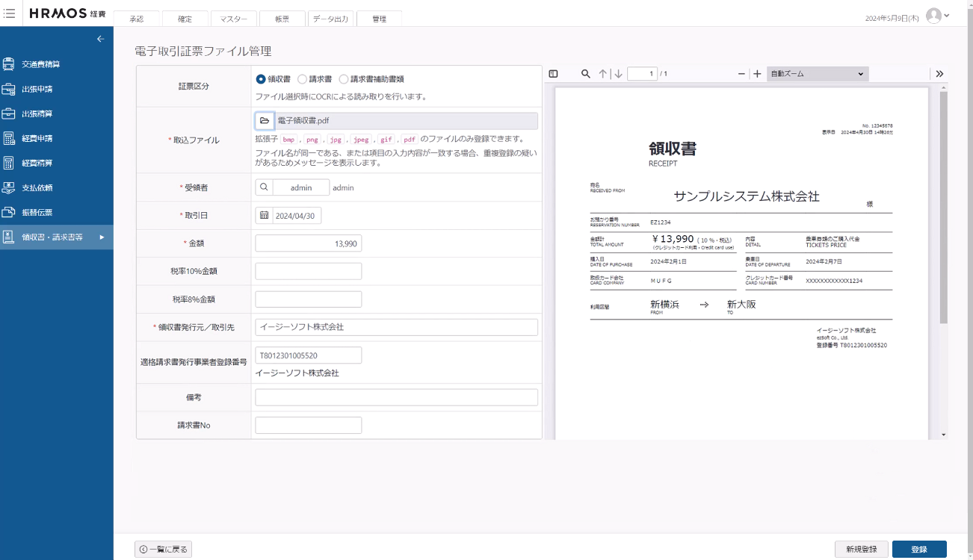The height and width of the screenshot is (560, 973).
Task: Collapse sidebar with left arrow icon
Action: coord(101,39)
